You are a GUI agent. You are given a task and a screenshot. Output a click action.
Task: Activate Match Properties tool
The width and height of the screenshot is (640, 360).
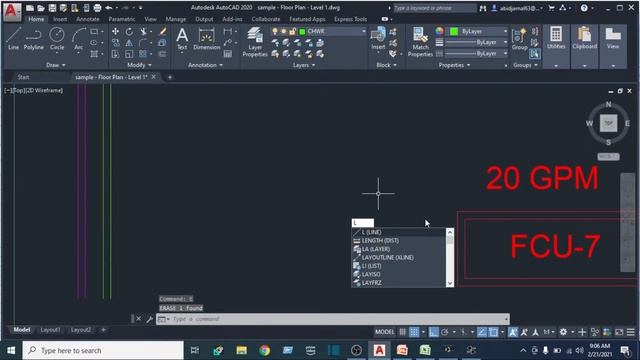(420, 42)
